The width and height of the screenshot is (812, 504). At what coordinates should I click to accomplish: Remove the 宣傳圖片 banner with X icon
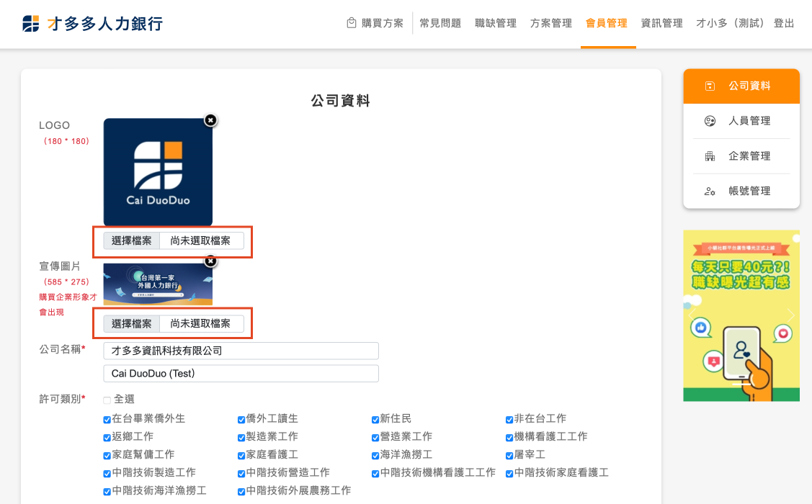point(210,261)
